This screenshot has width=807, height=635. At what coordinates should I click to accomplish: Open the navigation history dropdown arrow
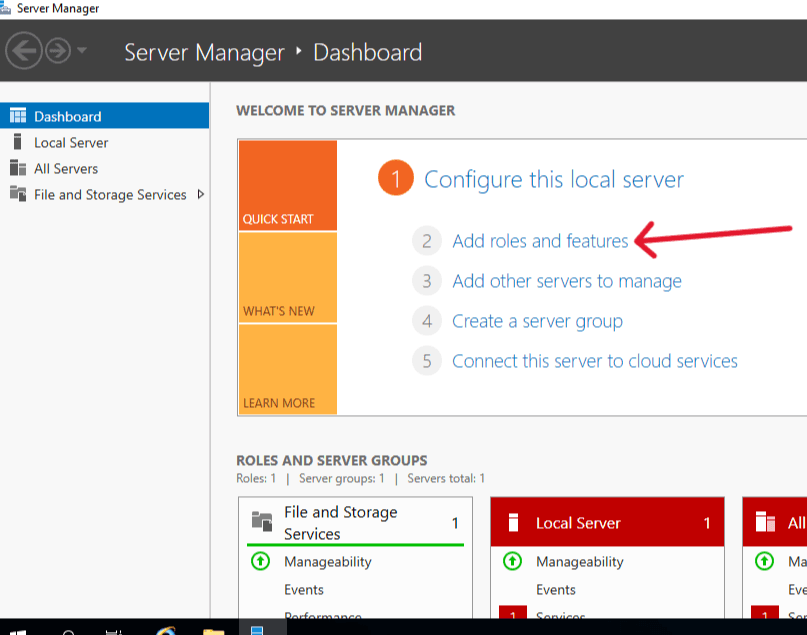82,50
